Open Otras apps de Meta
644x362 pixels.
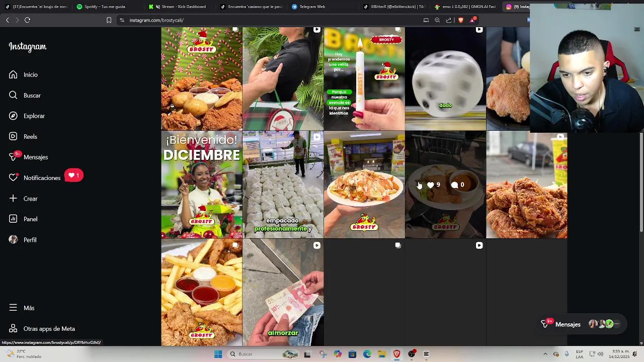pyautogui.click(x=42, y=328)
